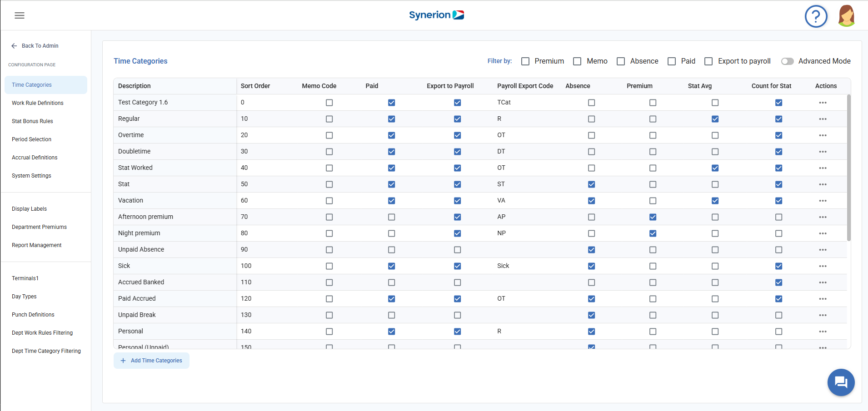Check Memo Code checkbox for Sick row
The image size is (868, 411).
pos(329,266)
